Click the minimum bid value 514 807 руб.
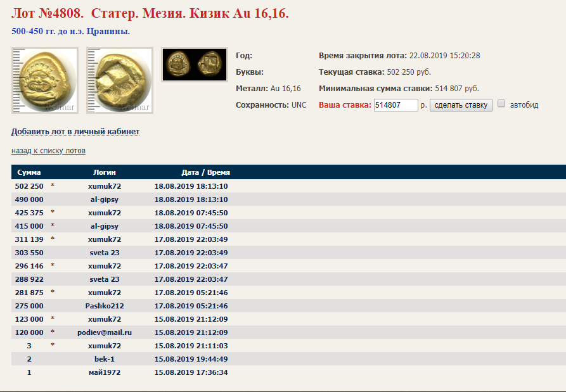The image size is (566, 392). [x=457, y=89]
